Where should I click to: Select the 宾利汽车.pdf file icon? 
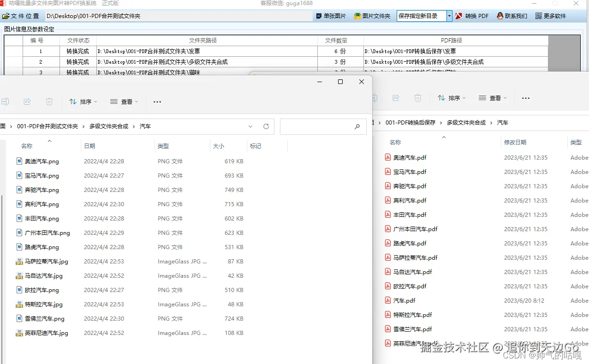(388, 200)
